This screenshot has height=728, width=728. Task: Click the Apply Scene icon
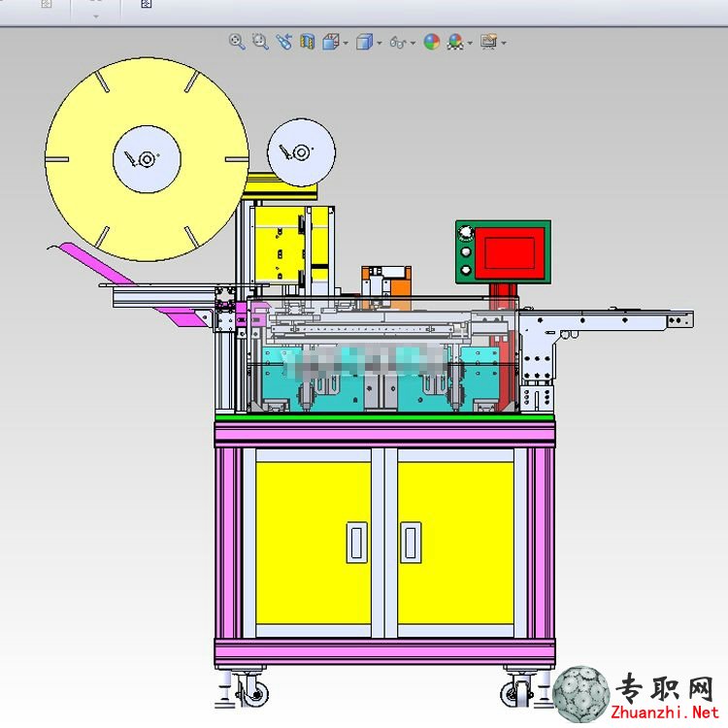[455, 42]
